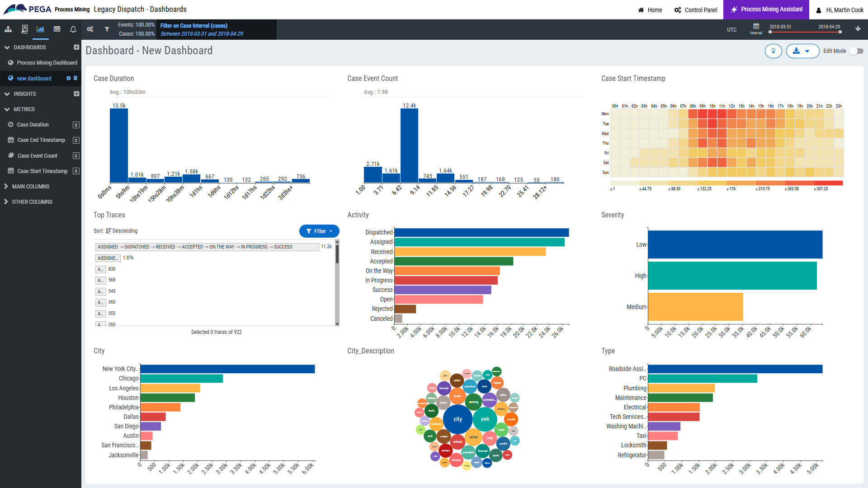Screen dimensions: 868x488
Task: Open settings gear for new dashboard
Action: (69, 78)
